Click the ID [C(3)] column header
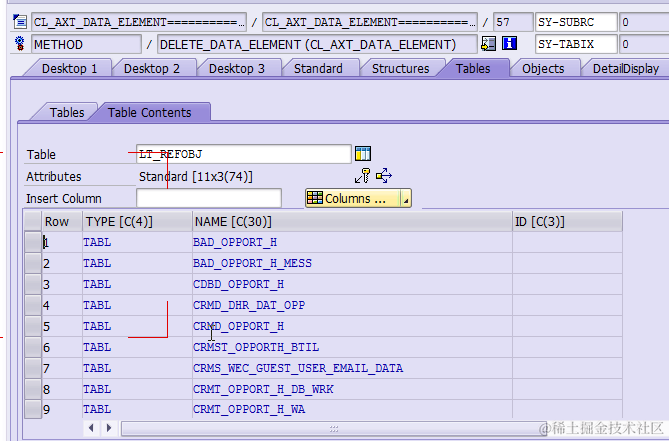669x441 pixels. pos(567,222)
